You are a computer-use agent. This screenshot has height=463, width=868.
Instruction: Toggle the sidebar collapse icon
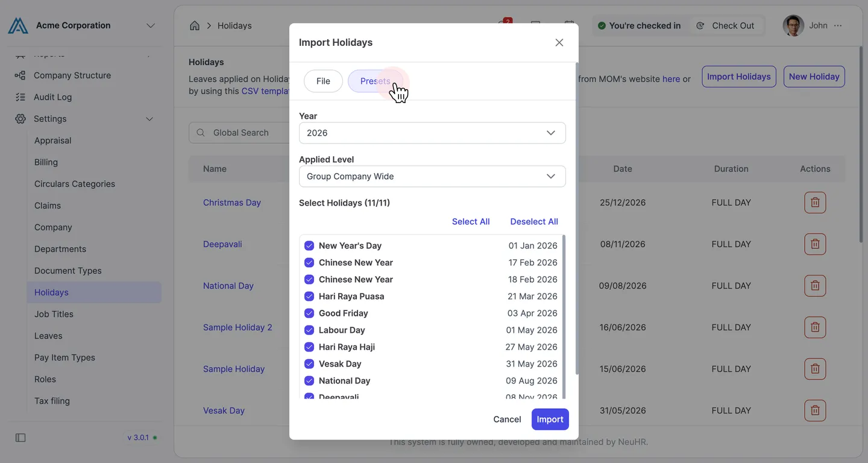20,438
